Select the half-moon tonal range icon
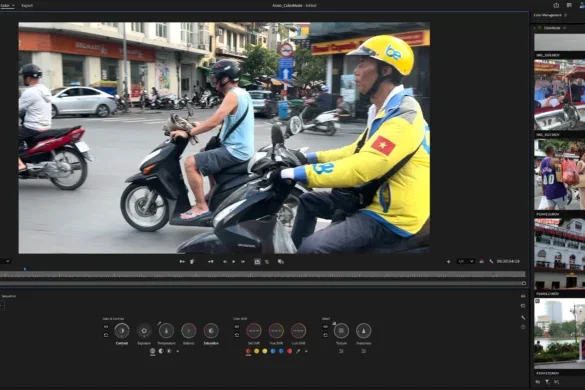The width and height of the screenshot is (585, 390). pyautogui.click(x=161, y=351)
